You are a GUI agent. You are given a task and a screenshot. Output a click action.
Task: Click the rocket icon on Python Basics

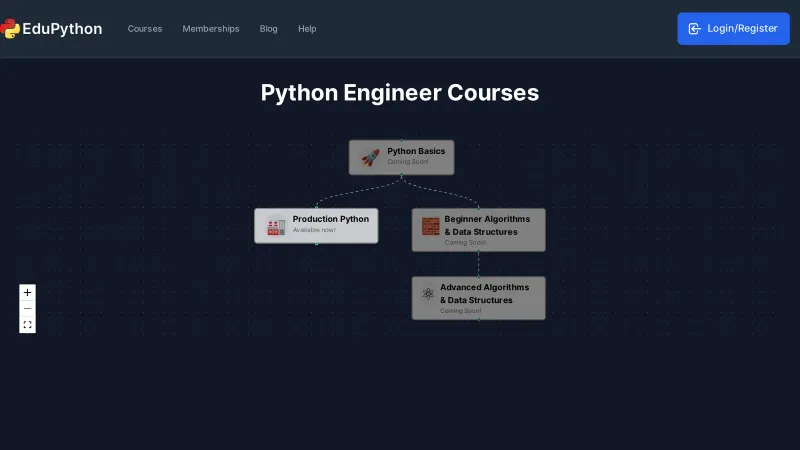(370, 157)
